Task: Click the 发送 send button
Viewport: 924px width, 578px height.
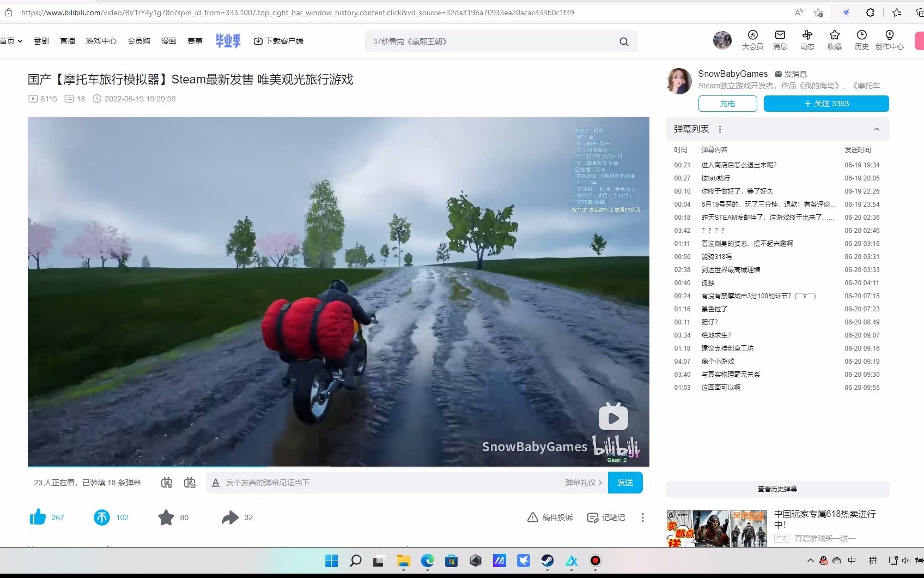Action: [x=625, y=483]
